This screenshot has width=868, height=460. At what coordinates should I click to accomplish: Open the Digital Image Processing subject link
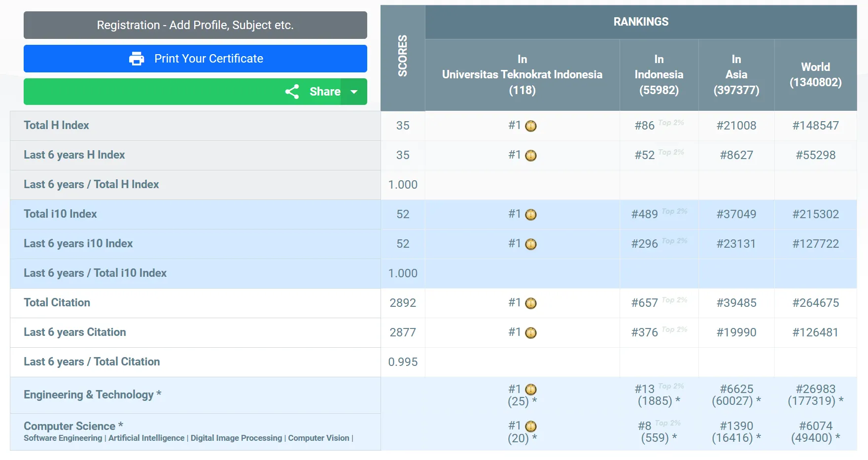(x=236, y=438)
